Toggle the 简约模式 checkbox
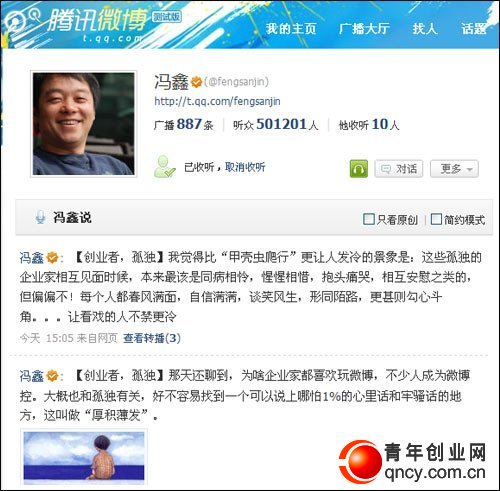 point(436,219)
